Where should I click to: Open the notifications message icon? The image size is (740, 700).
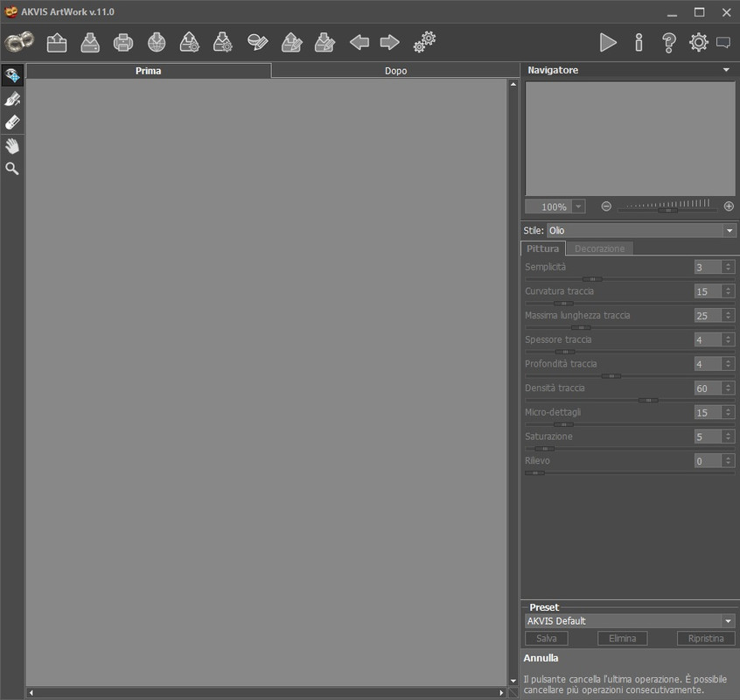pos(723,43)
